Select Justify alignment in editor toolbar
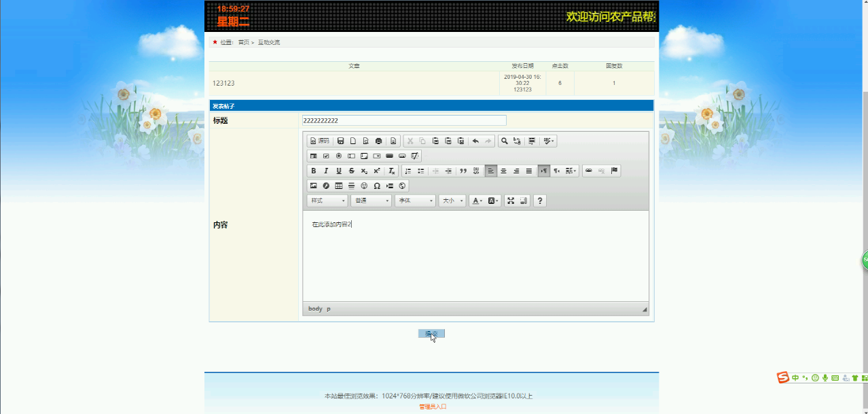Viewport: 868px width, 414px height. pyautogui.click(x=529, y=171)
